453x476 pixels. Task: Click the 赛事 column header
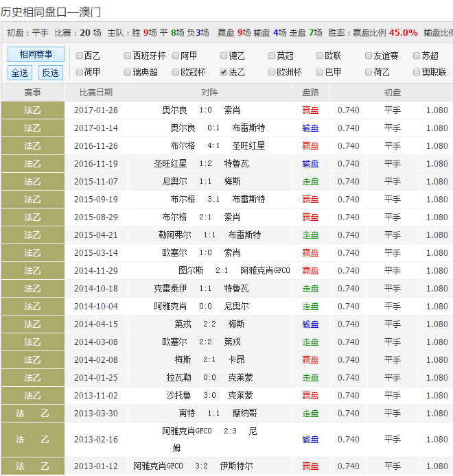pyautogui.click(x=32, y=93)
